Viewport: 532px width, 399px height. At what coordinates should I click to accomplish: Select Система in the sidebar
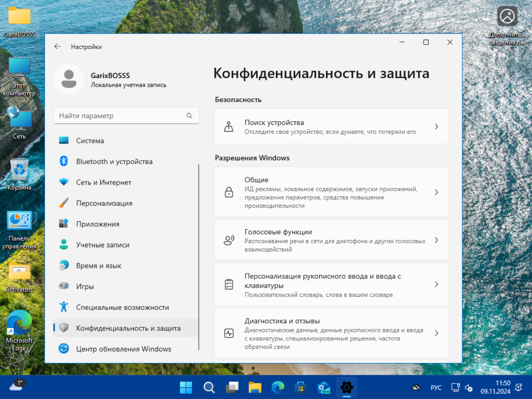(x=90, y=141)
